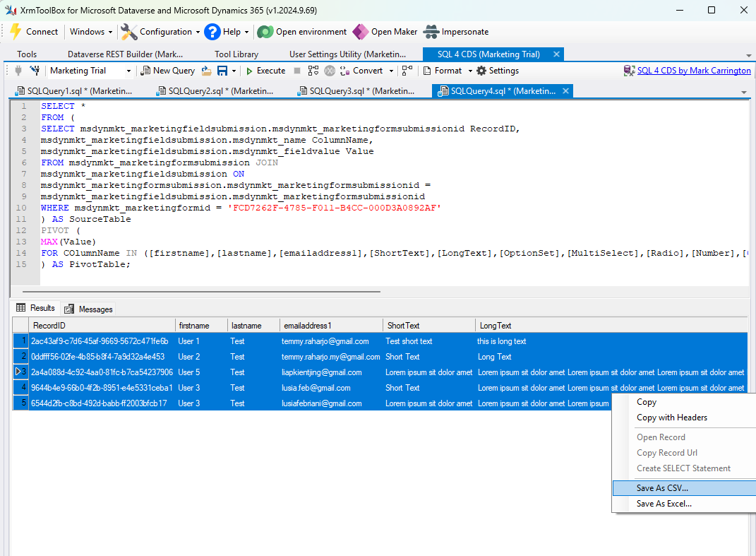Click the SQL editor horizontal scrollbar
This screenshot has height=556, width=756.
[x=202, y=292]
